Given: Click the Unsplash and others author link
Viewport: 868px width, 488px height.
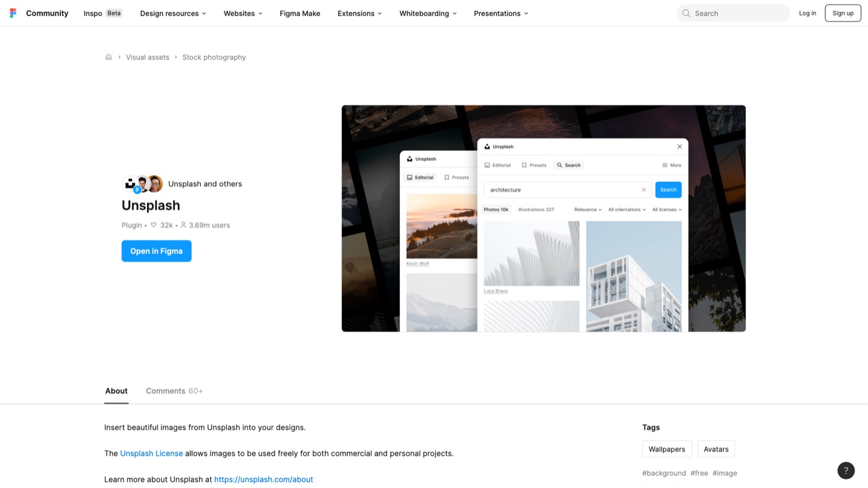Looking at the screenshot, I should (205, 184).
